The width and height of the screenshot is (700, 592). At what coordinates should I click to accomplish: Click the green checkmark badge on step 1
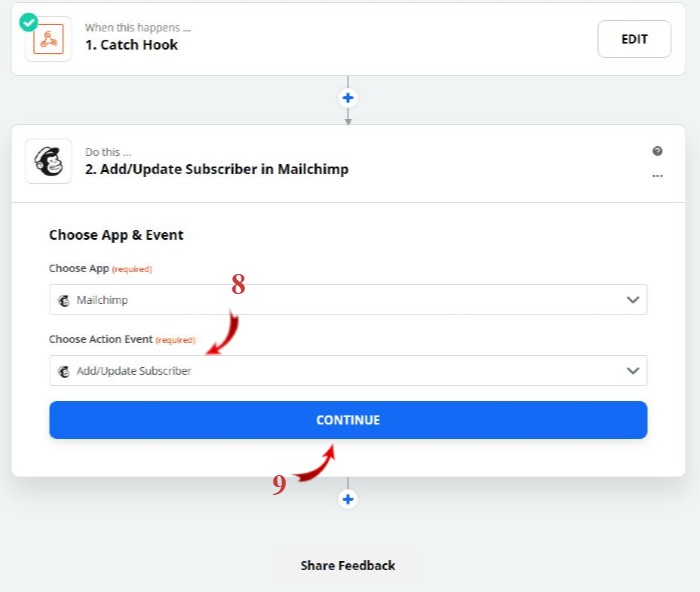tap(29, 22)
